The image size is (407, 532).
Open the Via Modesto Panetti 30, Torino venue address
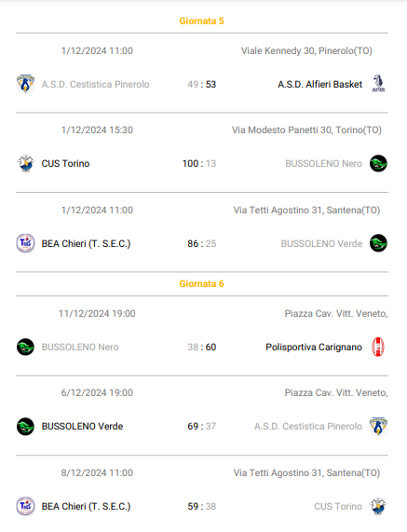point(306,130)
